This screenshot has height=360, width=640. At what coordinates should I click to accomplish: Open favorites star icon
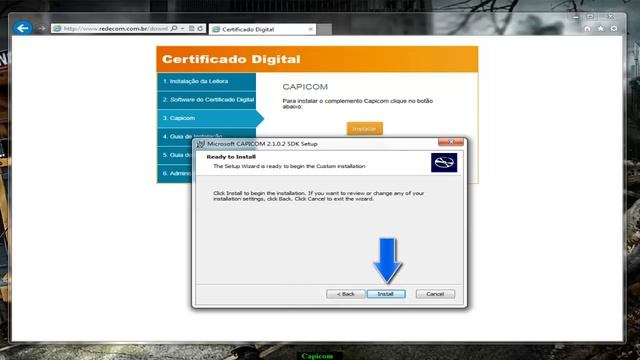tap(600, 29)
